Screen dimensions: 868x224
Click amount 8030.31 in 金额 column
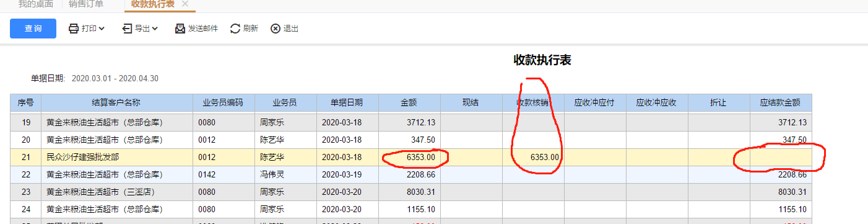coord(421,192)
